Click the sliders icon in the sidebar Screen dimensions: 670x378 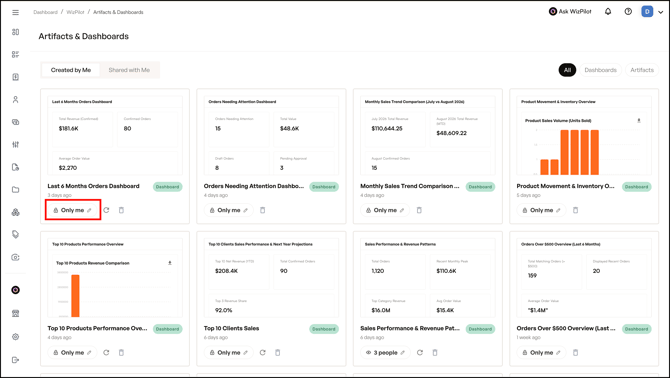(15, 144)
